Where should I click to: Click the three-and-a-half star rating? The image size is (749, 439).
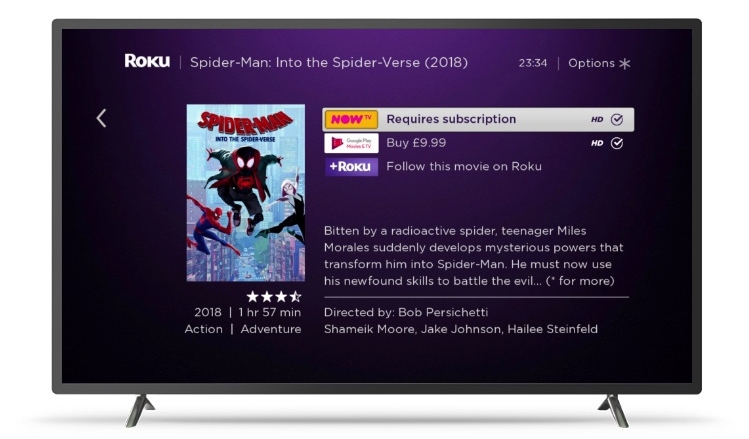tap(274, 297)
